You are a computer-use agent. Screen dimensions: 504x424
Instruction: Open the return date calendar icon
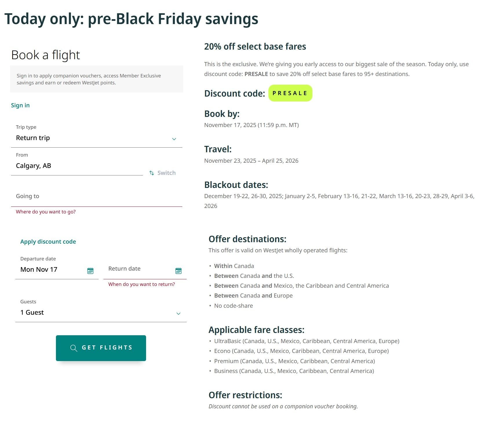178,271
